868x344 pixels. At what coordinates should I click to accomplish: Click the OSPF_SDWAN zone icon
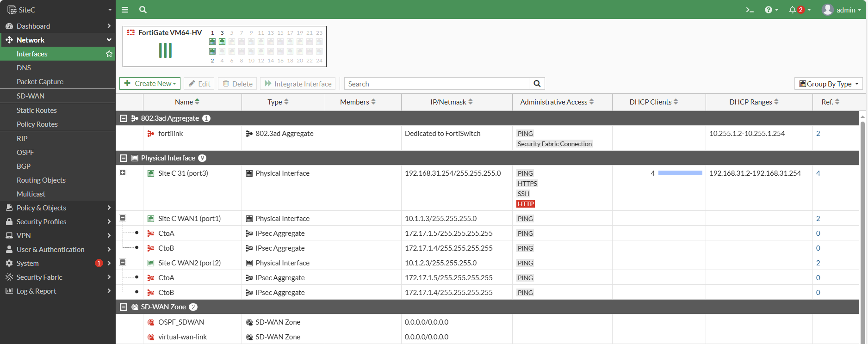click(151, 322)
